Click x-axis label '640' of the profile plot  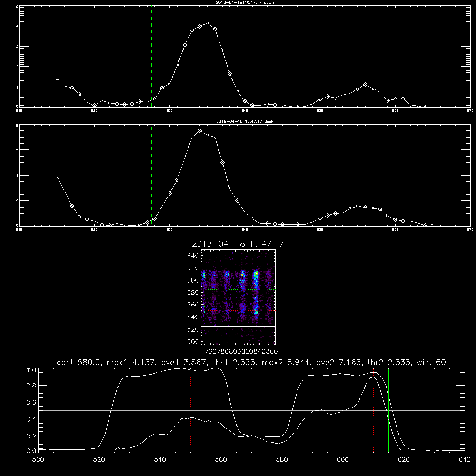(x=465, y=460)
